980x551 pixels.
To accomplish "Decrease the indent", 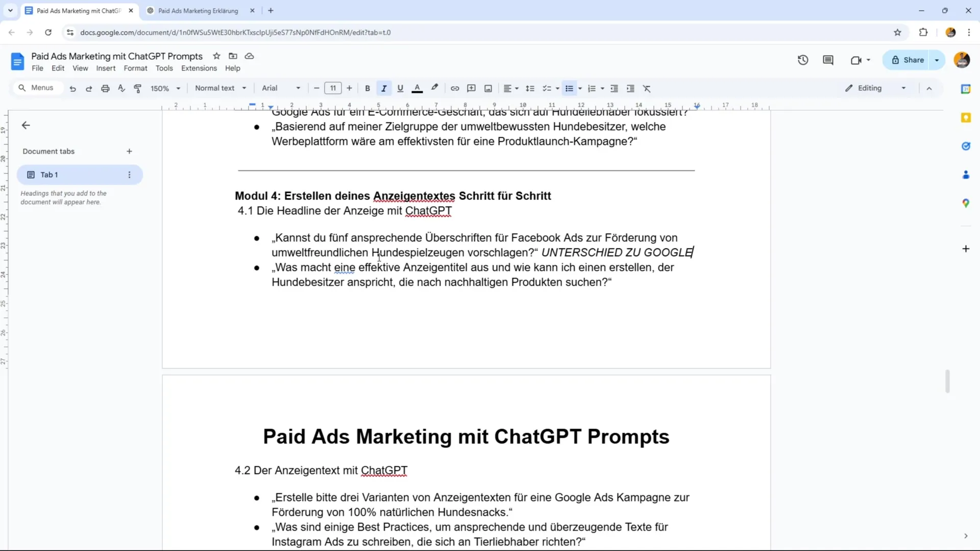I will 614,88.
